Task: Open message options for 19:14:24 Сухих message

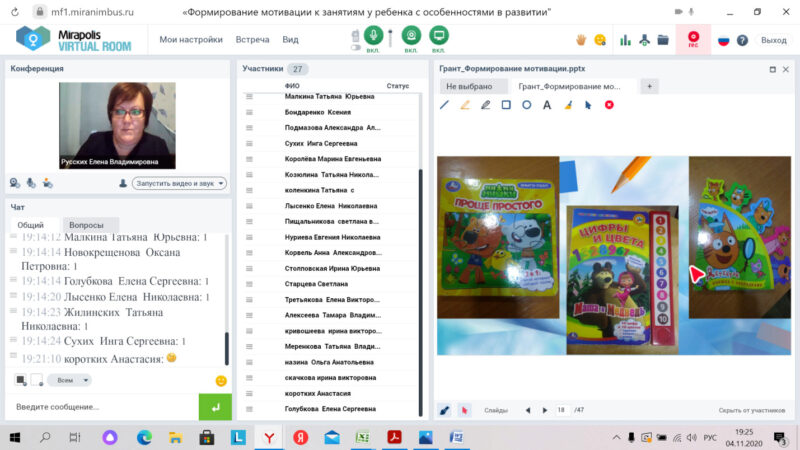Action: pos(13,340)
